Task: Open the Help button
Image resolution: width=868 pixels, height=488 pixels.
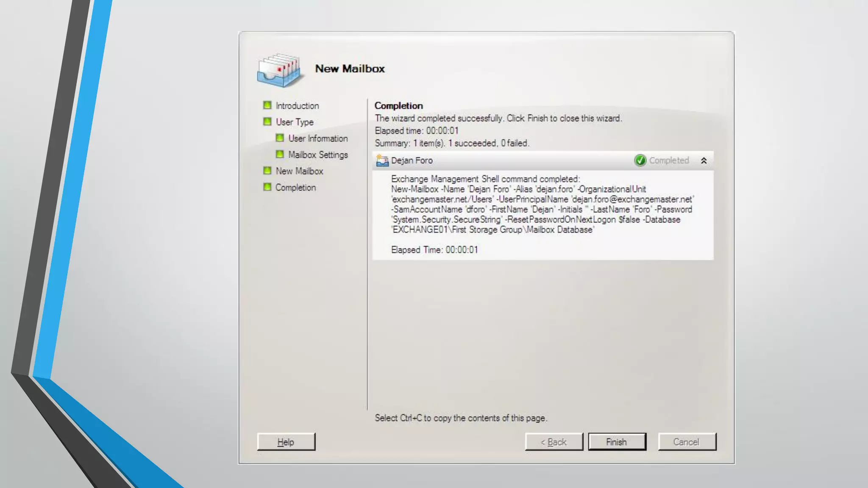Action: [286, 442]
